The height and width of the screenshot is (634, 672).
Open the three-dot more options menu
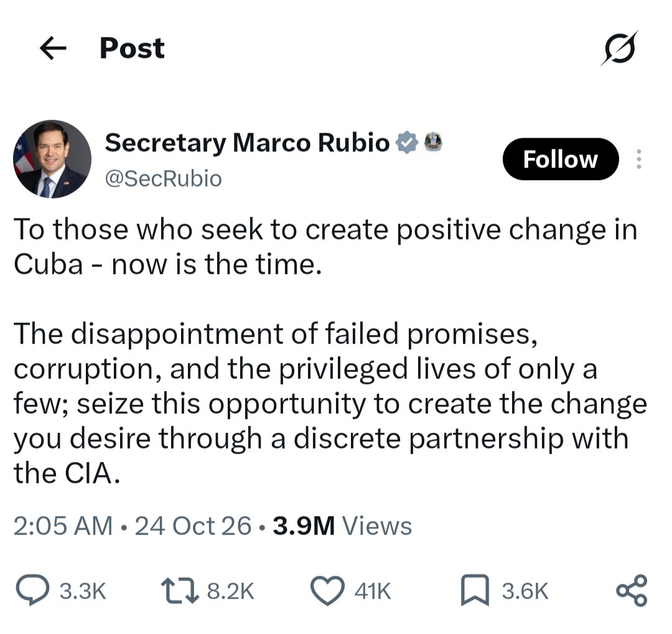click(638, 159)
